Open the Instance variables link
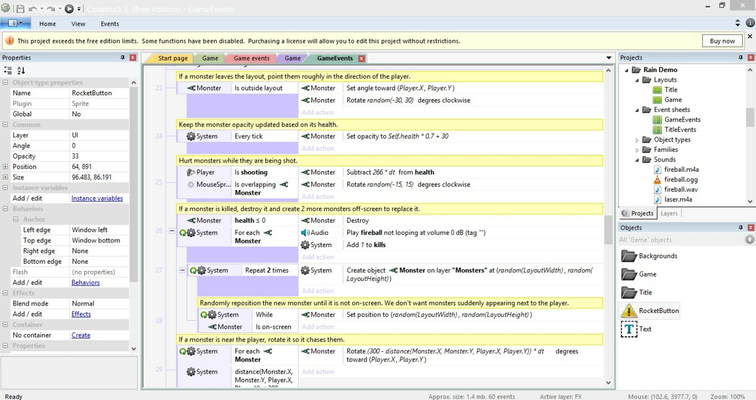The image size is (756, 400). tap(96, 198)
